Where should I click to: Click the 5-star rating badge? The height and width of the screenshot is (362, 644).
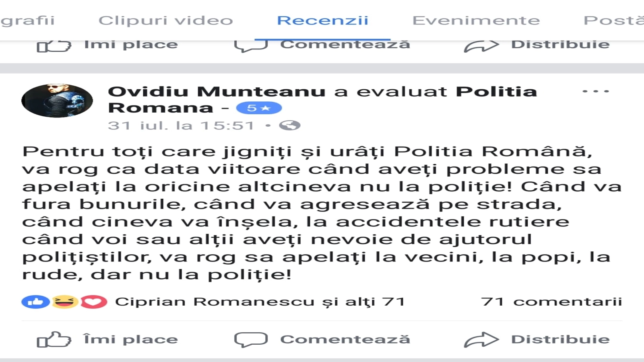coord(259,108)
